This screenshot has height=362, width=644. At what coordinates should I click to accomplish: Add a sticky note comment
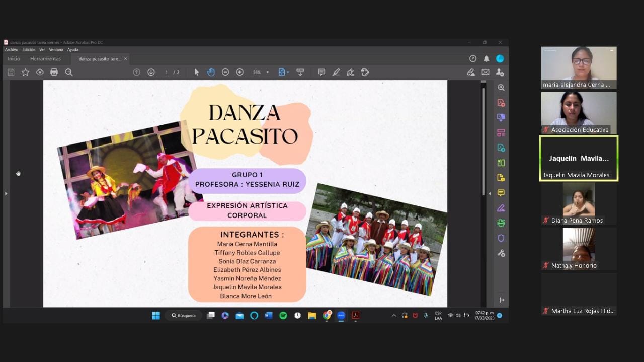[x=321, y=72]
